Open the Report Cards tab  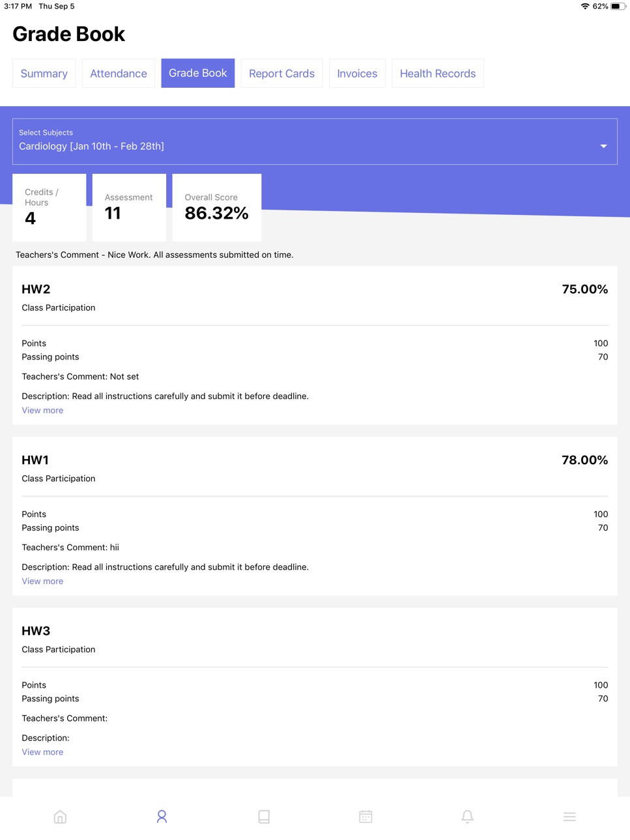[281, 74]
